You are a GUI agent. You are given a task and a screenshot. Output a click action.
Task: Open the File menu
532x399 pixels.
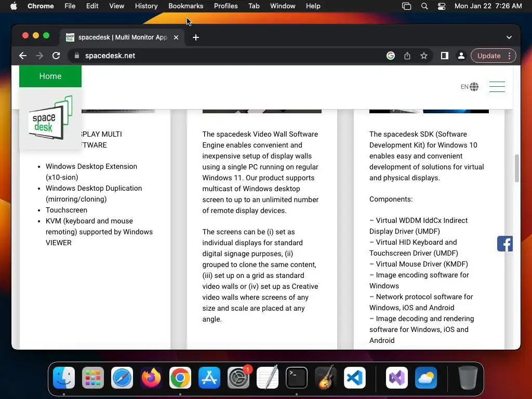coord(70,6)
